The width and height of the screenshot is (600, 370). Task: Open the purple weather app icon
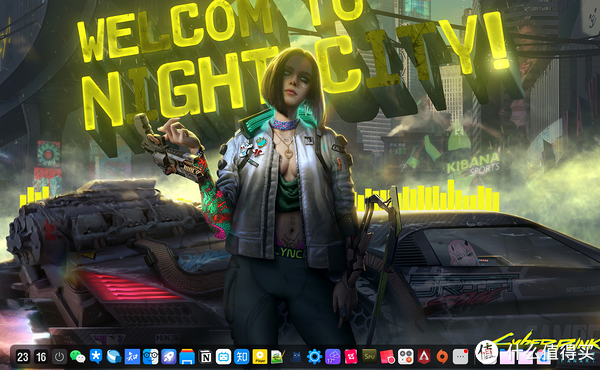tap(333, 357)
